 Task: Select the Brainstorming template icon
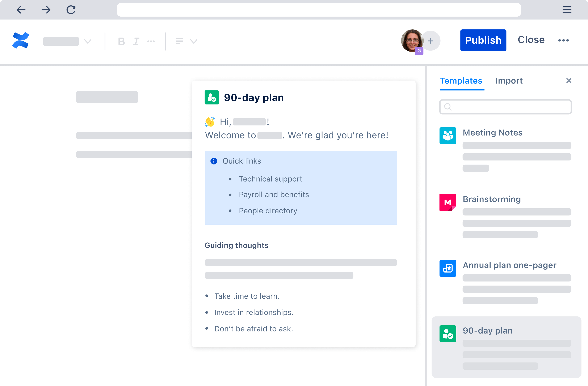[448, 202]
